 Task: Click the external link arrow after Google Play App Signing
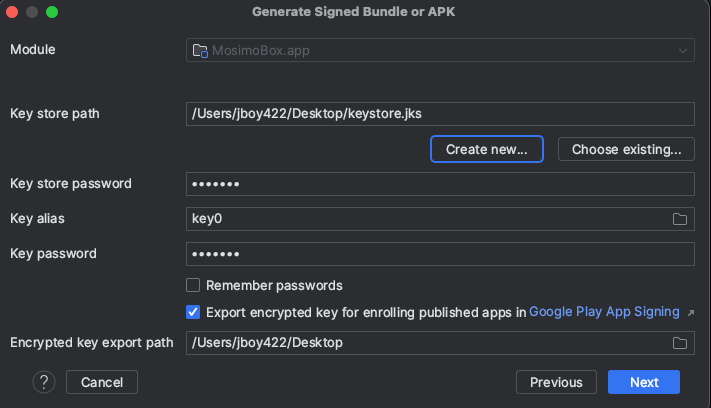pos(690,312)
